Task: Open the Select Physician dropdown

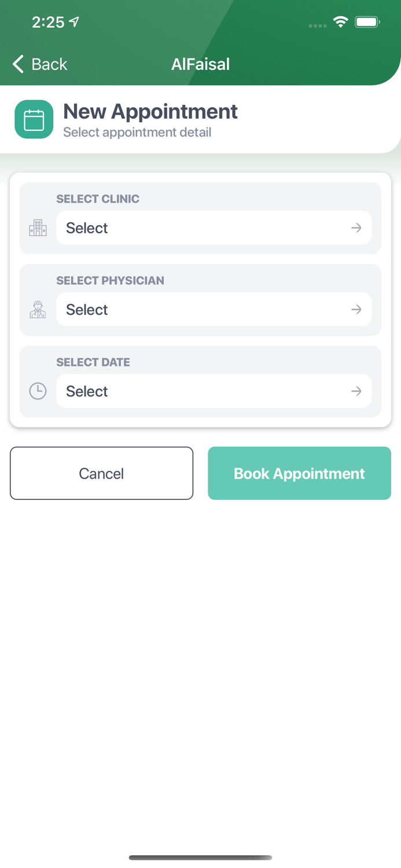Action: 203,310
